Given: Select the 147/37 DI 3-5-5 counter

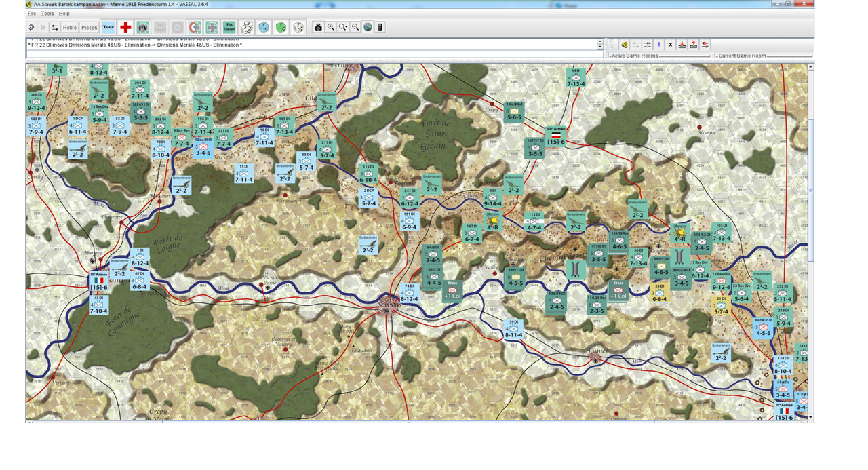Looking at the screenshot, I should pos(535,149).
